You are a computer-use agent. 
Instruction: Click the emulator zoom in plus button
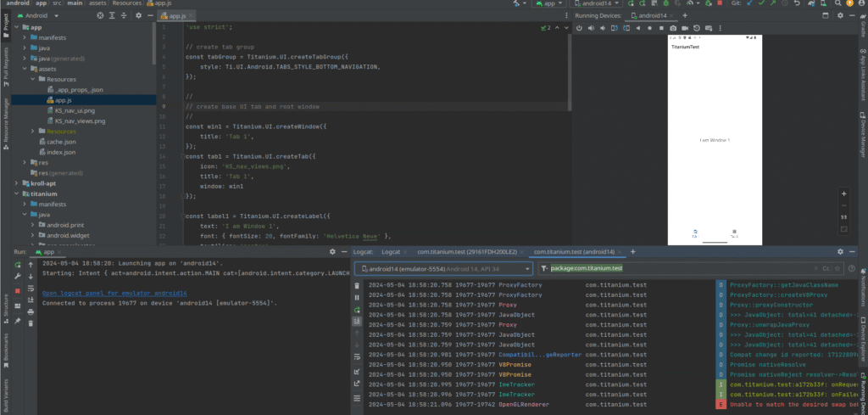click(x=843, y=194)
